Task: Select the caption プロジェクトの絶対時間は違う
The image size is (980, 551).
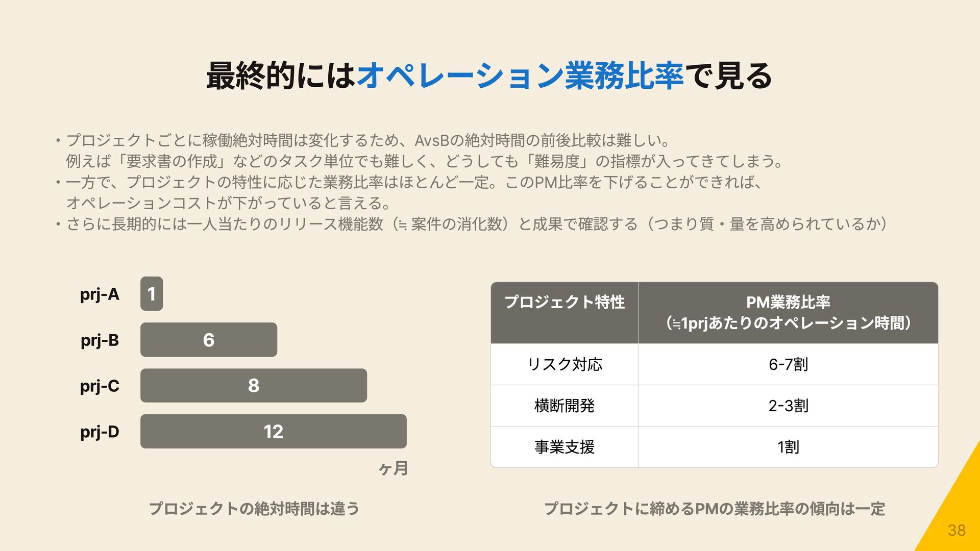Action: coord(254,509)
